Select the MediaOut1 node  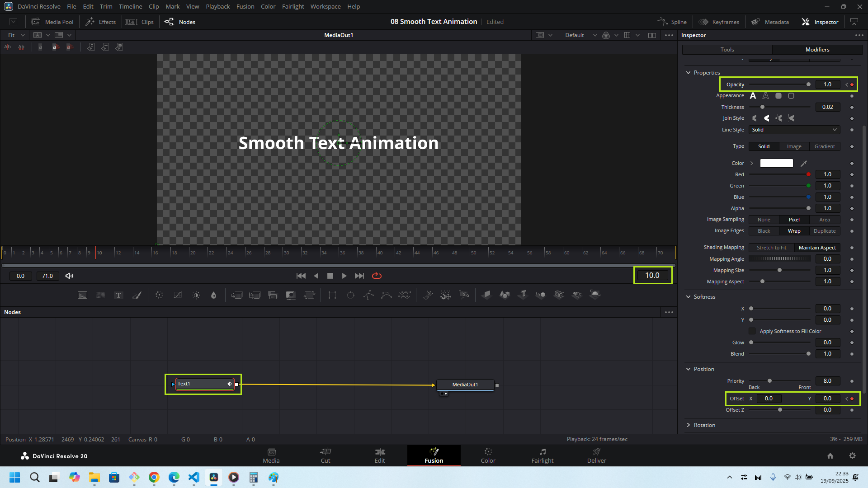[x=465, y=385]
